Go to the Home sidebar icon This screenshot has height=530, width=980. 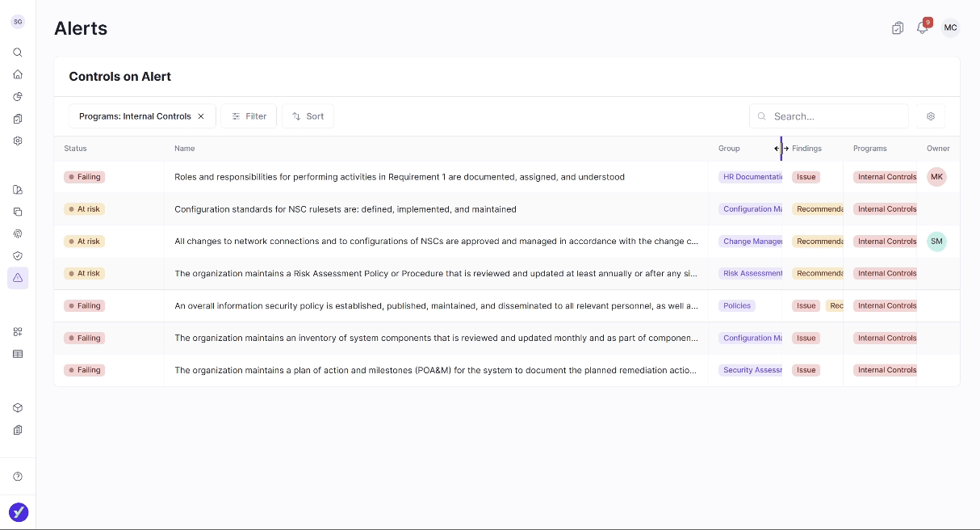tap(18, 74)
